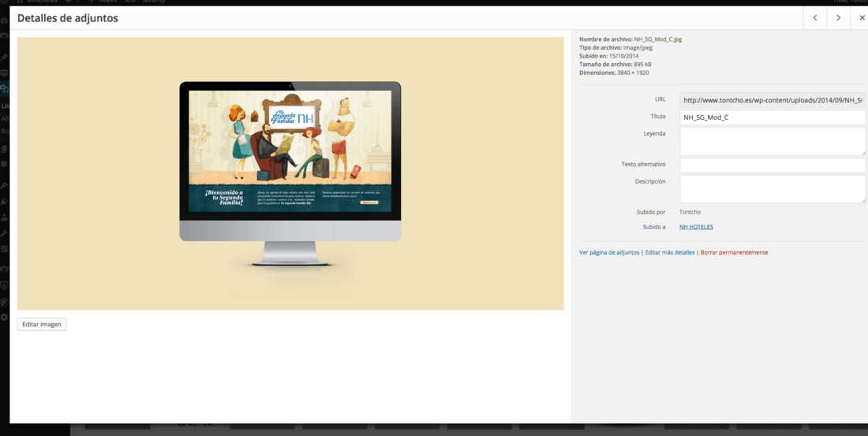Image resolution: width=868 pixels, height=436 pixels.
Task: Click Dimensiones 3840 × 1920 text
Action: point(614,73)
